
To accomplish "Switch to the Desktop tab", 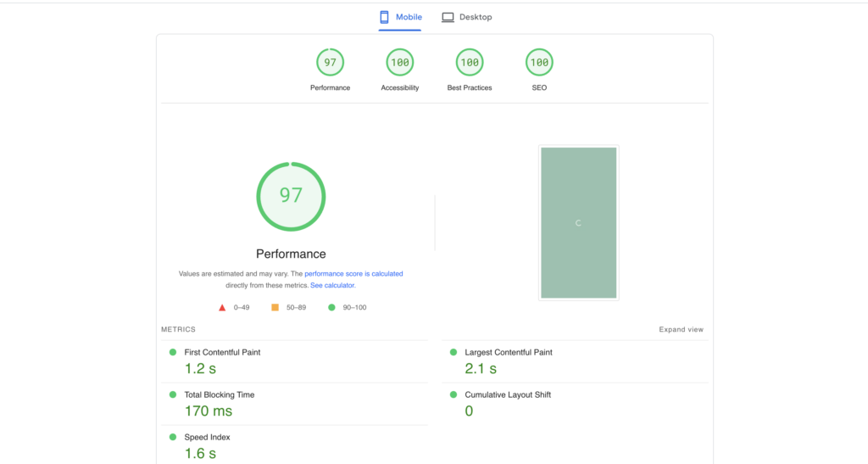I will tap(467, 17).
